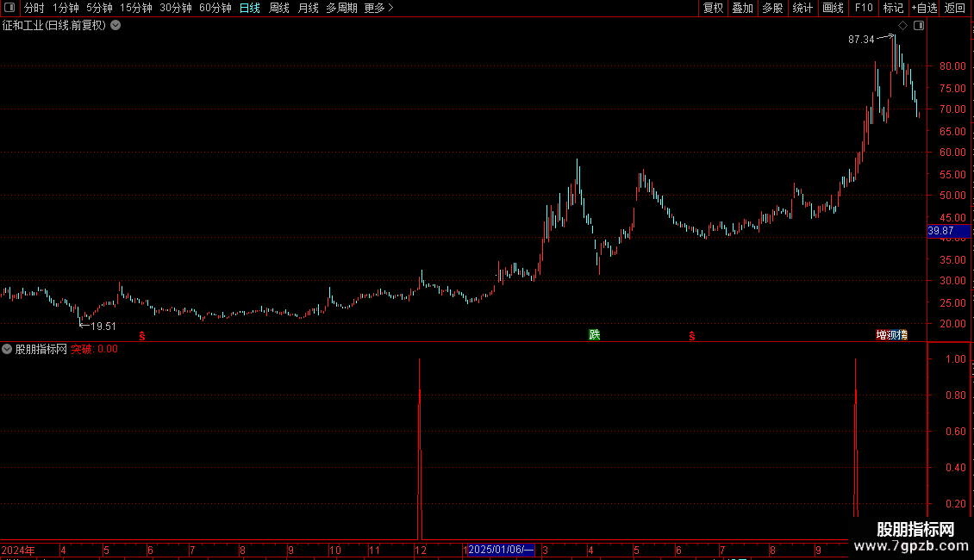Switch to 日线 daily chart

click(250, 8)
